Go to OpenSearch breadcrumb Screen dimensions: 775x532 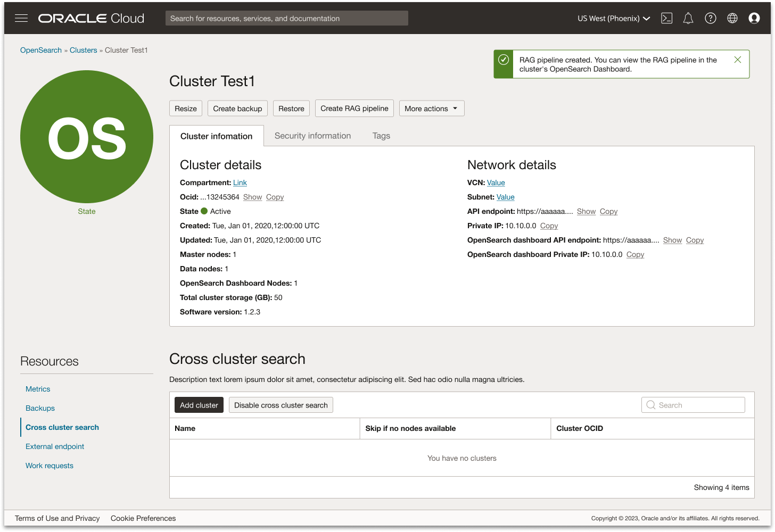(41, 50)
